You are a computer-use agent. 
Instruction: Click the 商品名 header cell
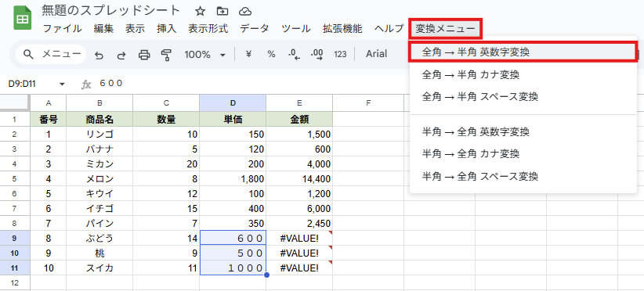[x=99, y=119]
